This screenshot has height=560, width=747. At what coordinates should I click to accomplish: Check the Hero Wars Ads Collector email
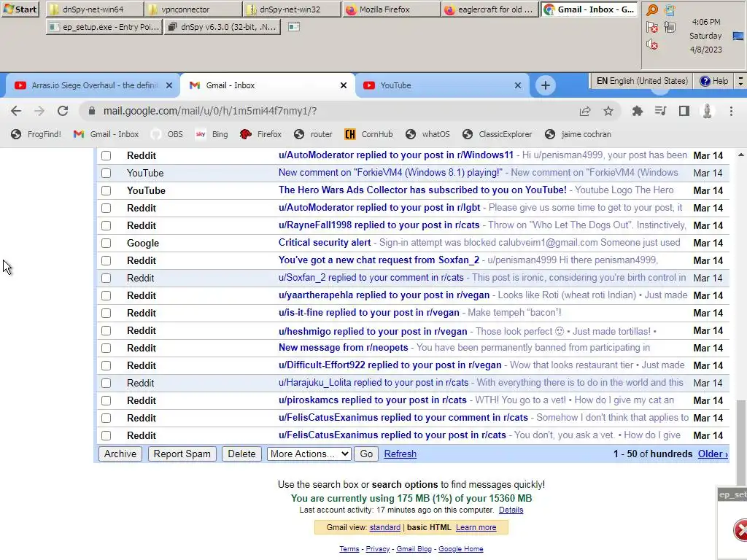pos(107,191)
